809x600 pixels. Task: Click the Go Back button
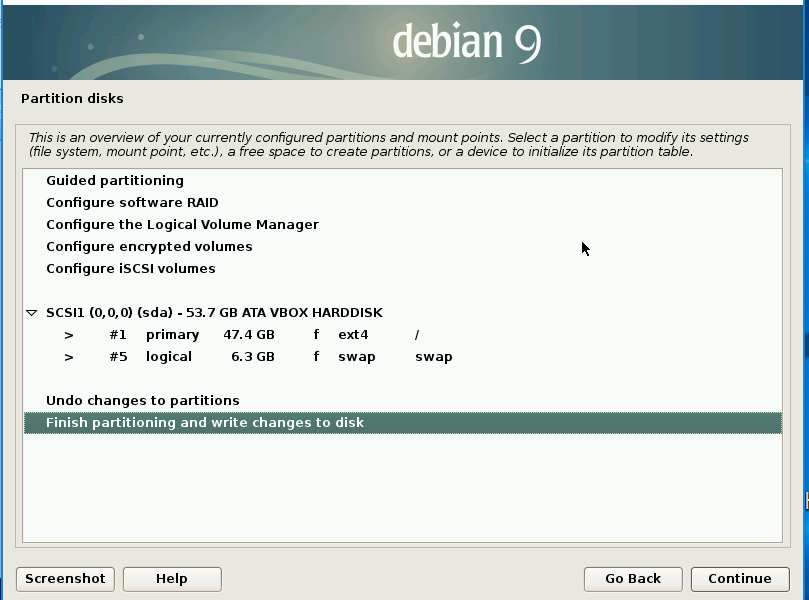pos(633,579)
